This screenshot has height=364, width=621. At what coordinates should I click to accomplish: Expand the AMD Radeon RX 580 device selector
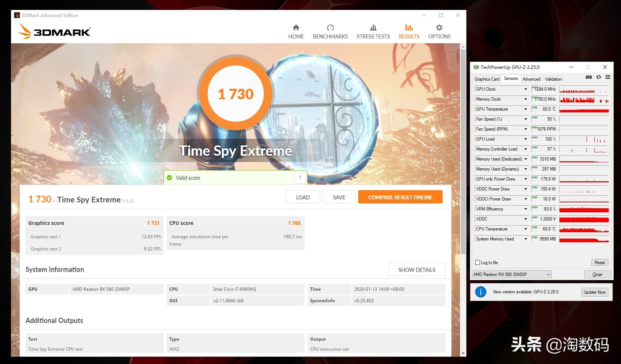coord(548,274)
